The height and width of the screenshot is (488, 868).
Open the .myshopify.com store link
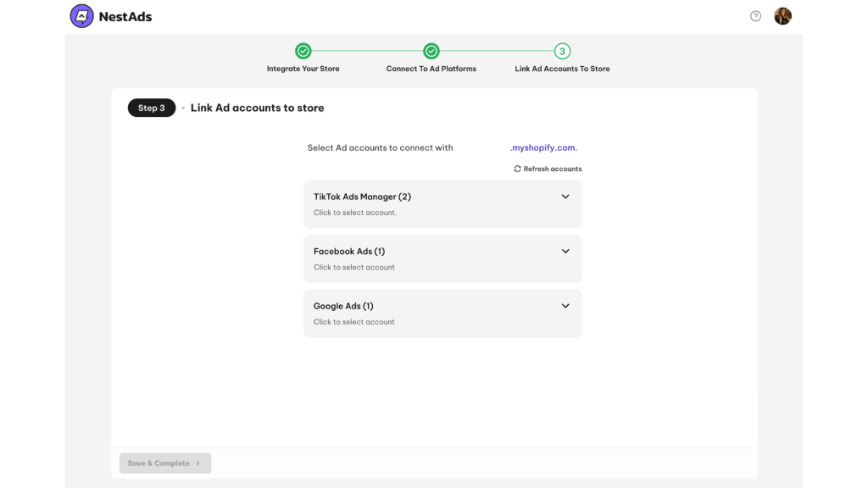(543, 147)
